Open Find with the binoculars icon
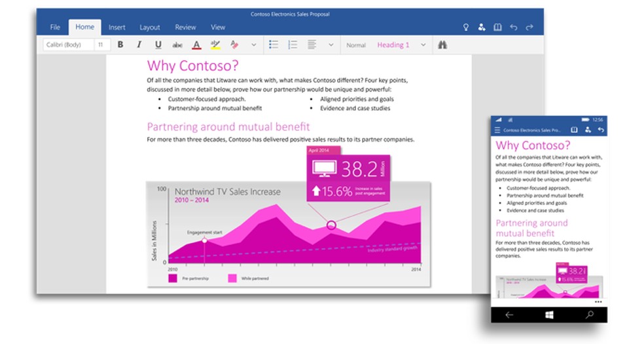The width and height of the screenshot is (644, 344). pyautogui.click(x=442, y=45)
